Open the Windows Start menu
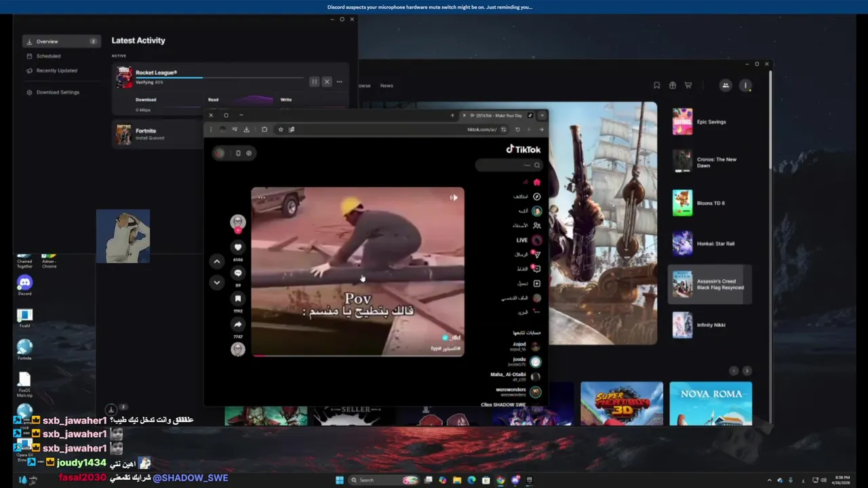 (340, 480)
